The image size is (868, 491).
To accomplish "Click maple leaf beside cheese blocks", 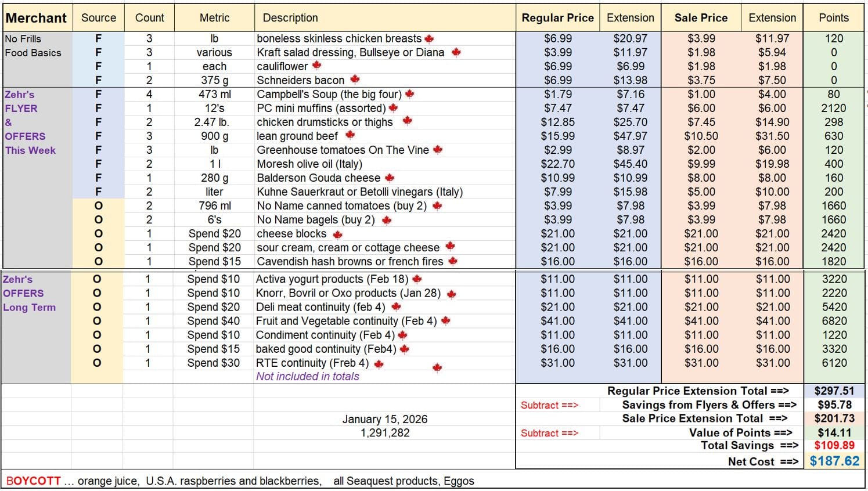I will (337, 234).
